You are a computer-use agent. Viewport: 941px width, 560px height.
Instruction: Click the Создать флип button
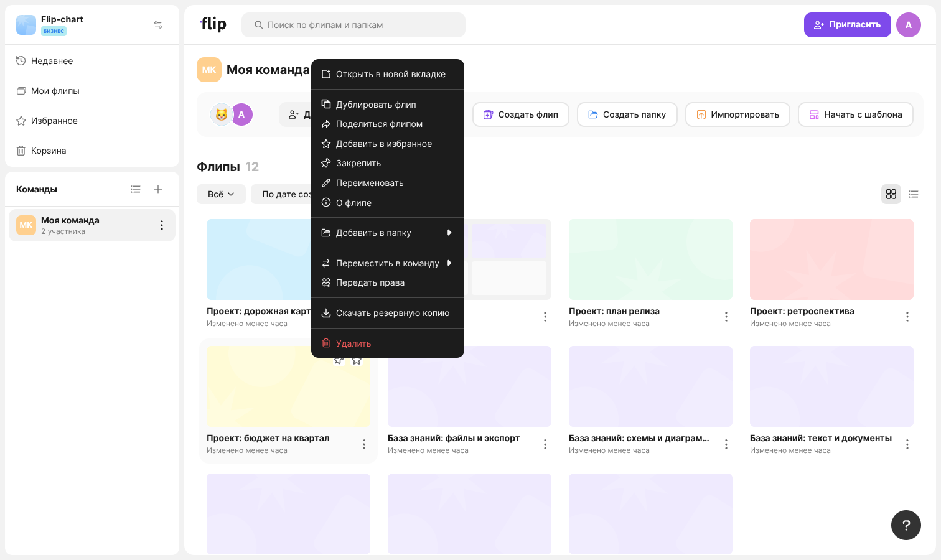(x=521, y=114)
